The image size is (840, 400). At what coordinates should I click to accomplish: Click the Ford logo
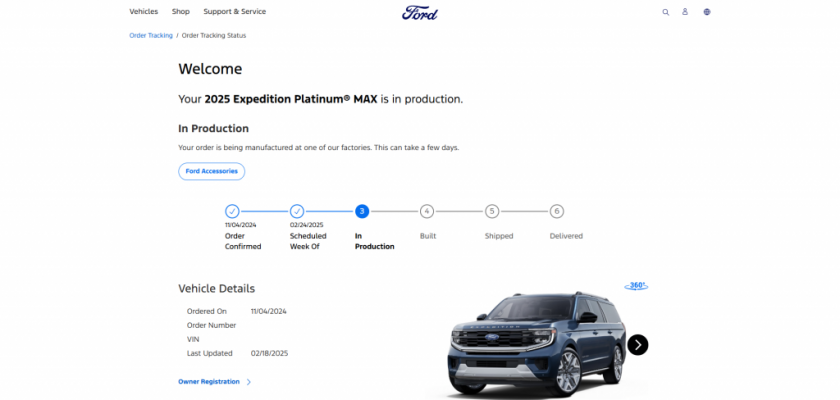419,12
